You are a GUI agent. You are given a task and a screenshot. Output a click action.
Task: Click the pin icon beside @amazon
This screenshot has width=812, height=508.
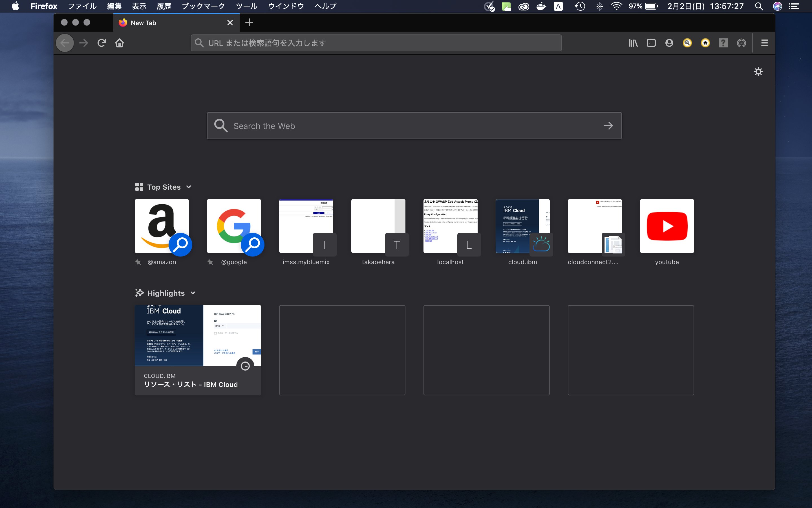click(x=138, y=262)
